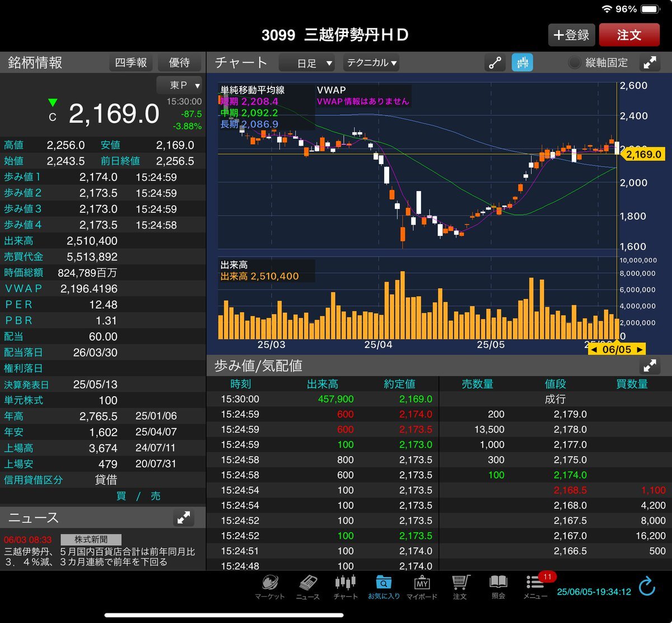This screenshot has width=672, height=623.
Task: Select the trend line drawing tool icon
Action: pyautogui.click(x=495, y=63)
